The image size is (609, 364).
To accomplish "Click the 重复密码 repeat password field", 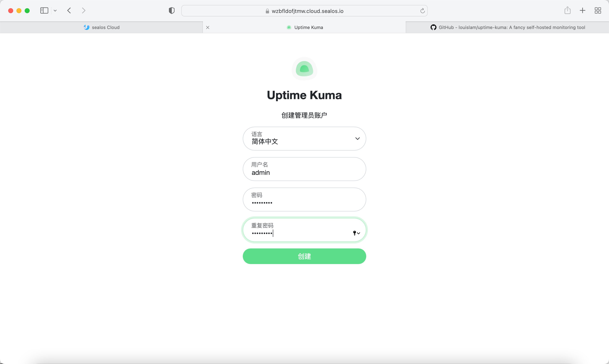I will [304, 230].
